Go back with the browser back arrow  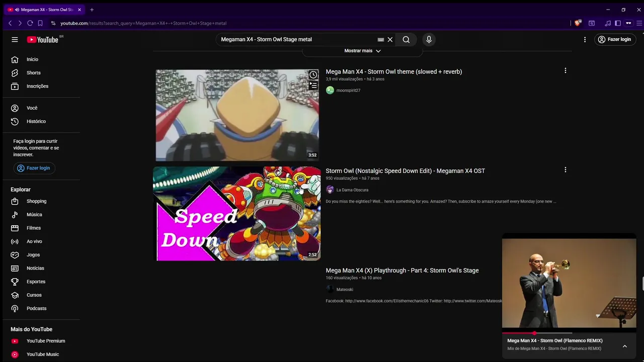coord(10,23)
